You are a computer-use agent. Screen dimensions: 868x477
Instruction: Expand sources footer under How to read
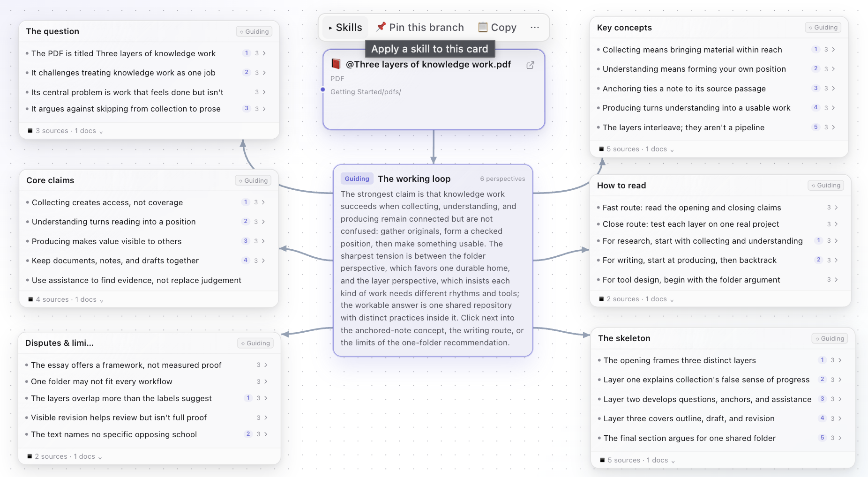[x=636, y=299]
